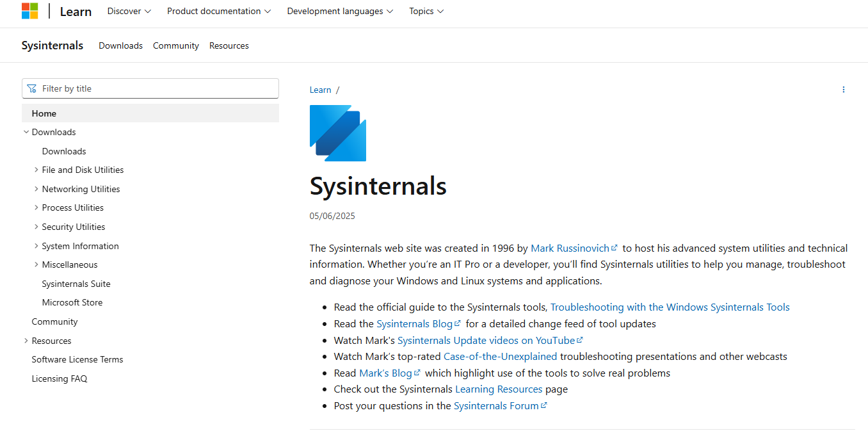Click the Sysinternals logo image
This screenshot has width=868, height=431.
[338, 133]
